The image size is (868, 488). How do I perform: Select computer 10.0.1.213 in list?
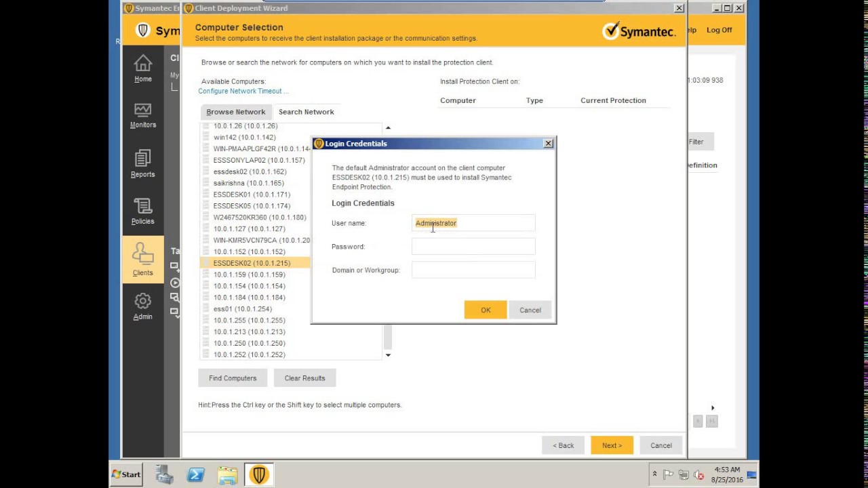(x=249, y=332)
